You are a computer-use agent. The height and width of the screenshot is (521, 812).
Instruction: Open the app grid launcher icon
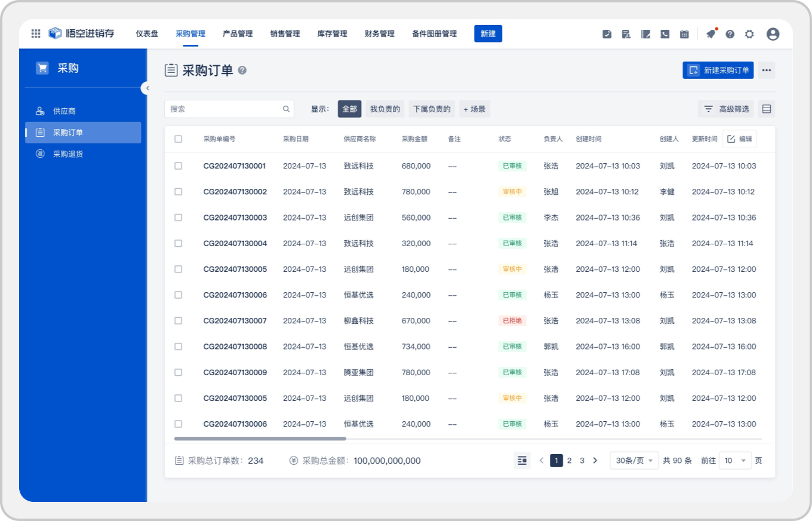36,33
